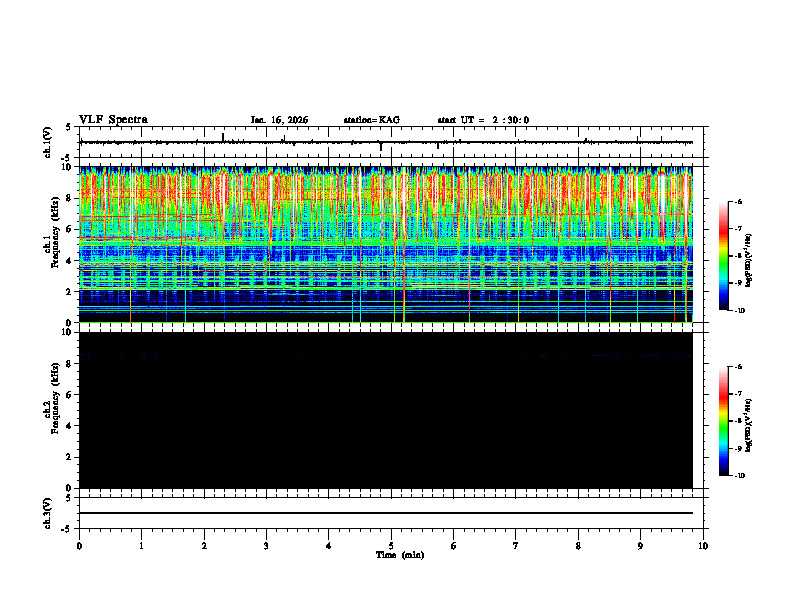Screen dimensions: 792x612
Task: Click the ch.1 colorbar "log(PSD)" label
Action: pyautogui.click(x=749, y=261)
